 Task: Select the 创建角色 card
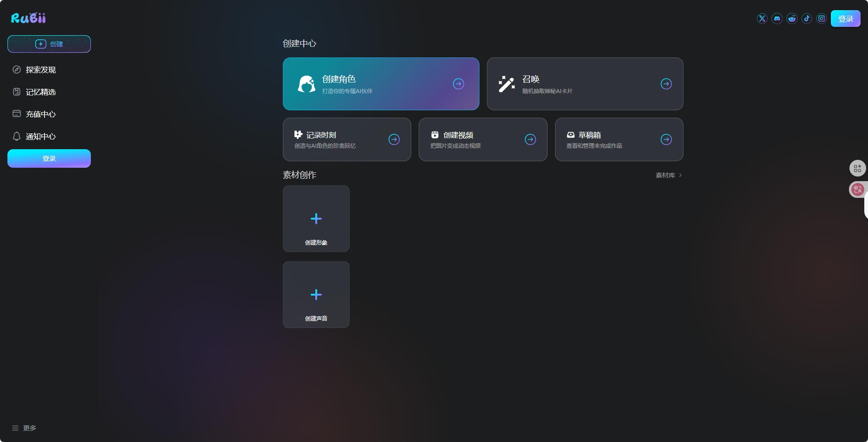[381, 84]
